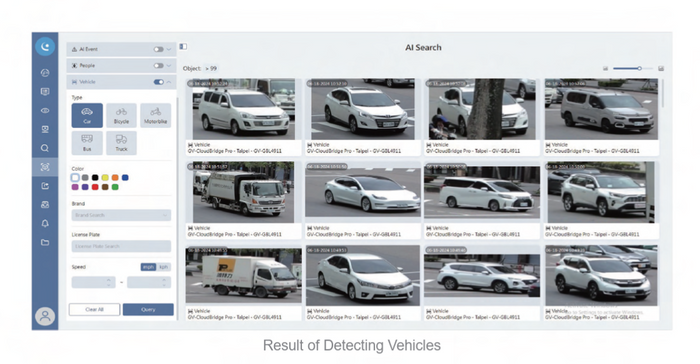Select the Motorbike vehicle type

click(155, 115)
